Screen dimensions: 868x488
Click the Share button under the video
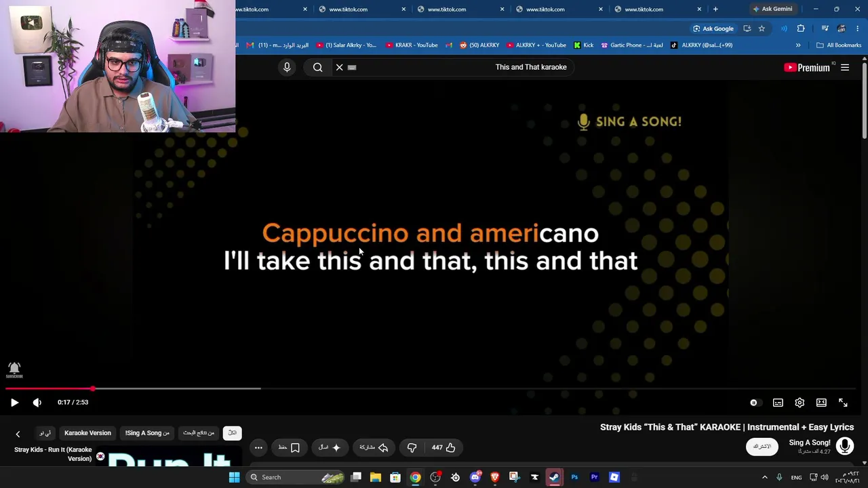[374, 447]
